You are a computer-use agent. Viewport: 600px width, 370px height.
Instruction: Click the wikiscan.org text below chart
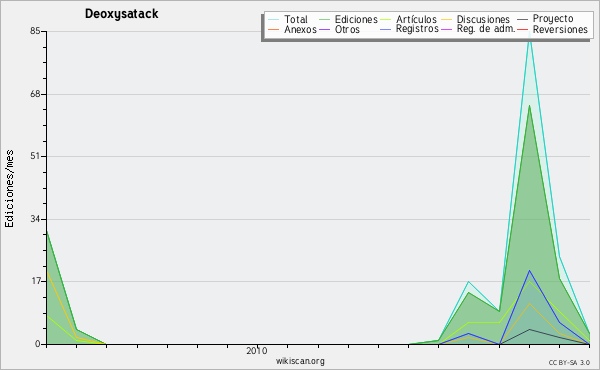[x=300, y=361]
